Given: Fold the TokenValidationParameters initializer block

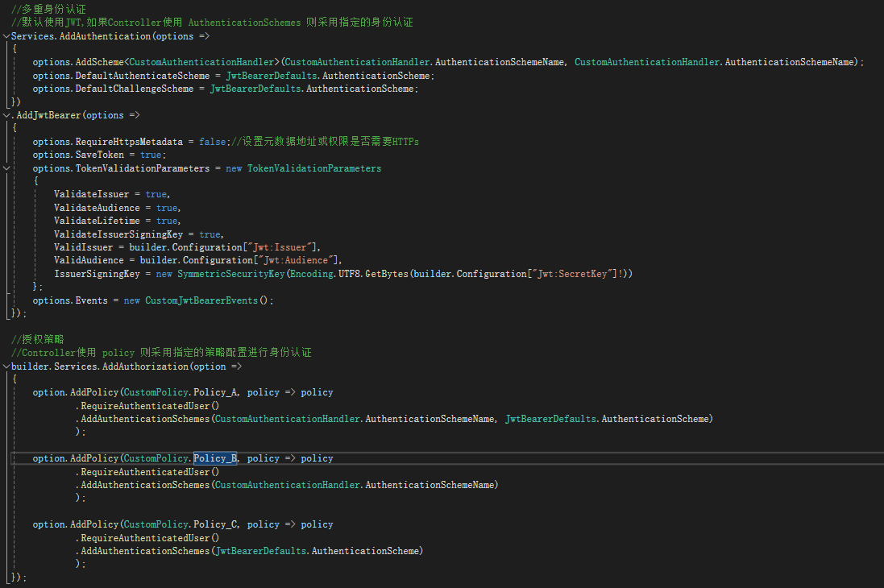Looking at the screenshot, I should (6, 168).
